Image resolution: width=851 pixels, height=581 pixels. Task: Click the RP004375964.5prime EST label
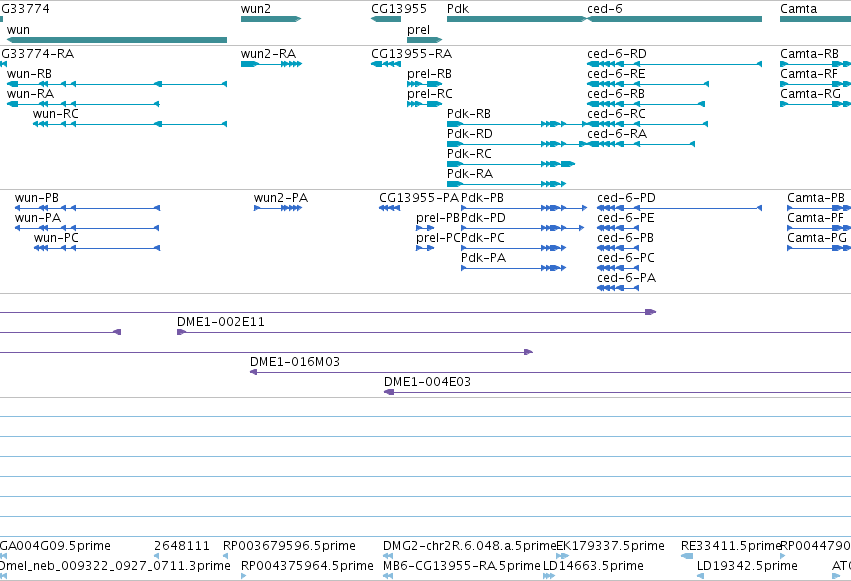click(307, 566)
